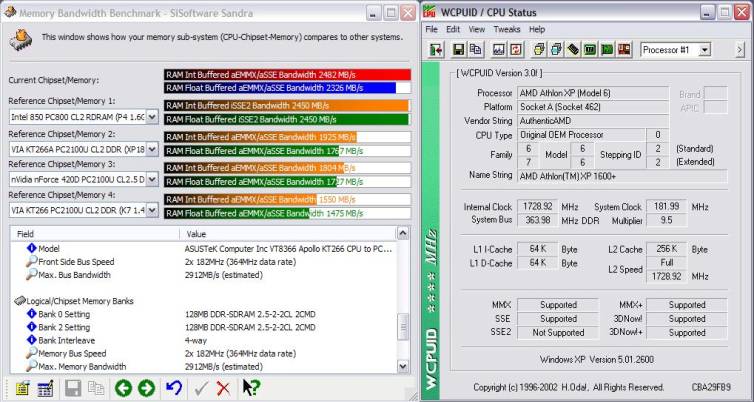754x402 pixels.
Task: Select the Bank 2 Setting row
Action: (x=204, y=327)
